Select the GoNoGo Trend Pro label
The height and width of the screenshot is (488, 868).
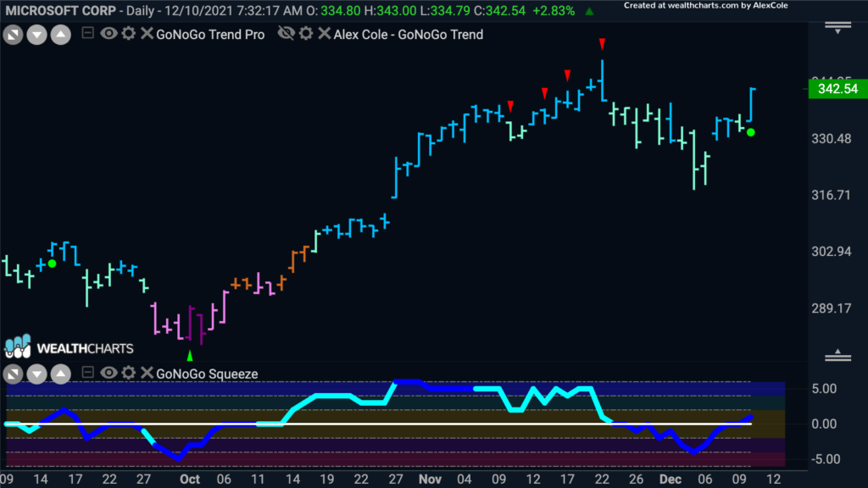[x=210, y=34]
